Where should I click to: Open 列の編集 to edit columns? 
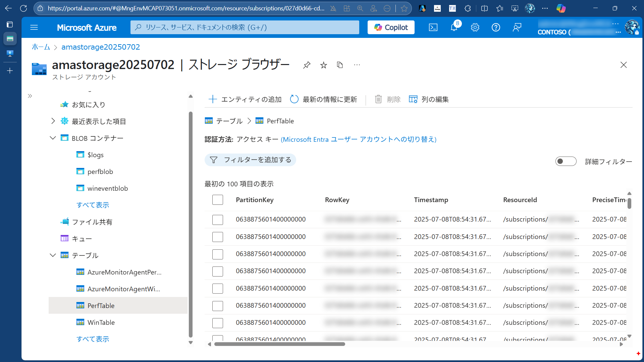[x=428, y=99]
